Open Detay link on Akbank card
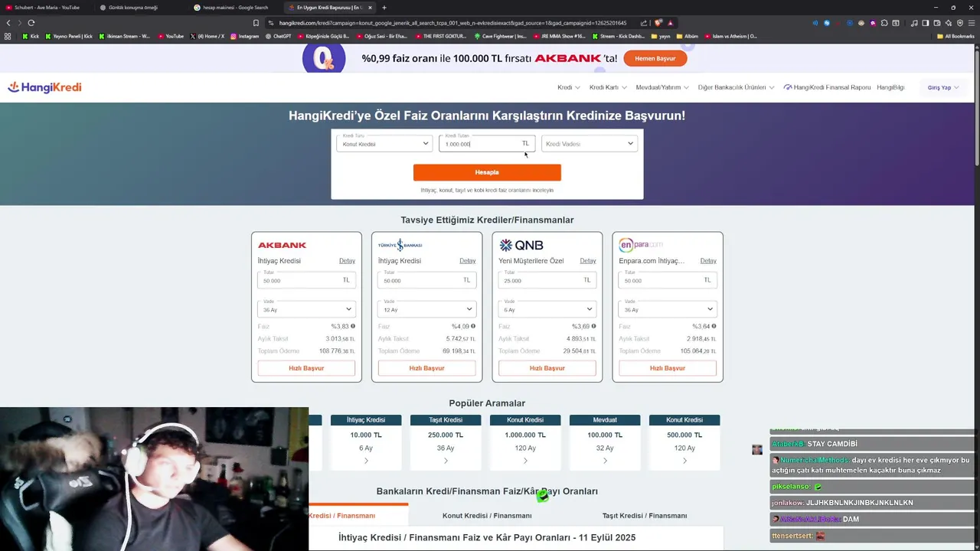This screenshot has width=980, height=551. click(347, 261)
